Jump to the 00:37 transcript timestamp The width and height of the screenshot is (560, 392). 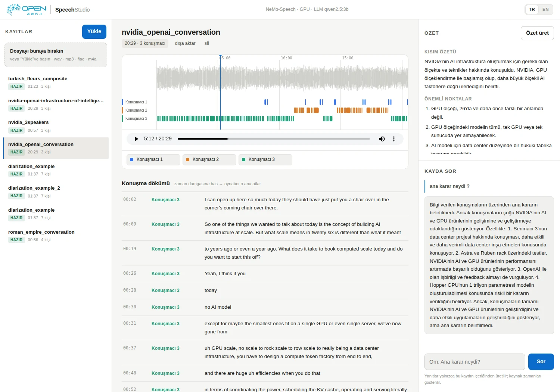[130, 348]
